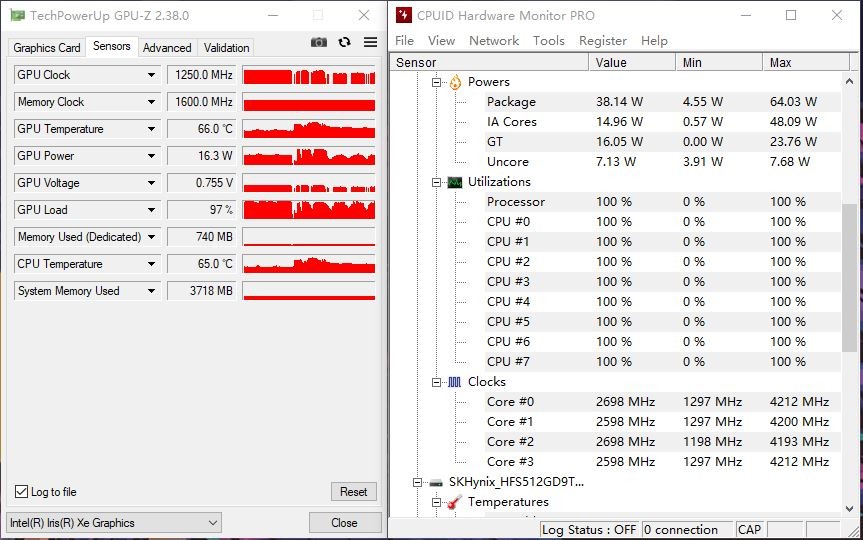
Task: Open the GPU Power sensor dropdown
Action: (x=151, y=156)
